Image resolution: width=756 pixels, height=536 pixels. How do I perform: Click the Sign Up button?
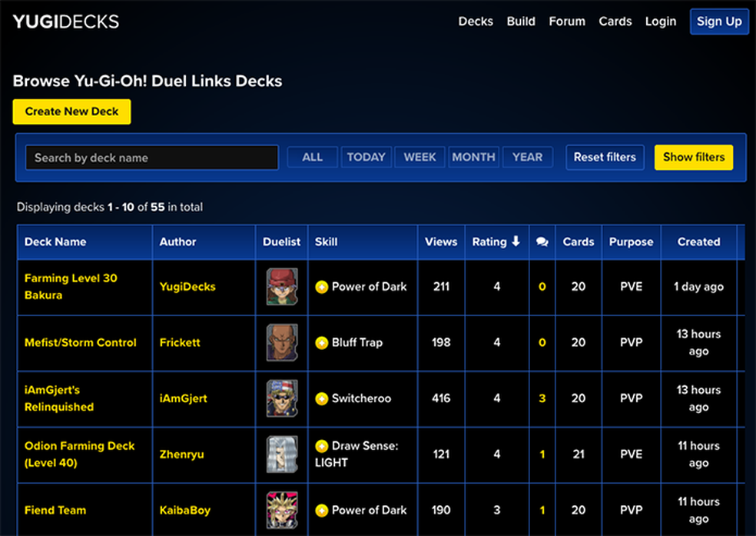719,22
